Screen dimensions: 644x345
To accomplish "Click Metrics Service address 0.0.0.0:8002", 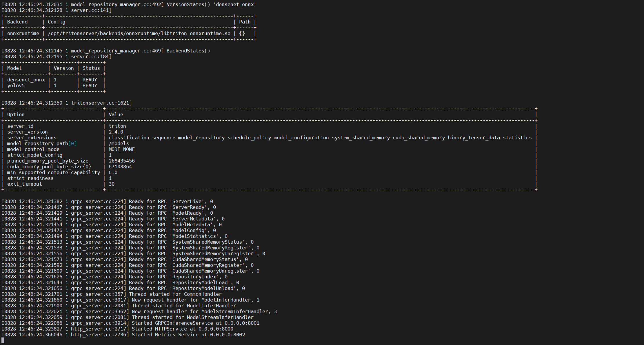I will click(228, 335).
